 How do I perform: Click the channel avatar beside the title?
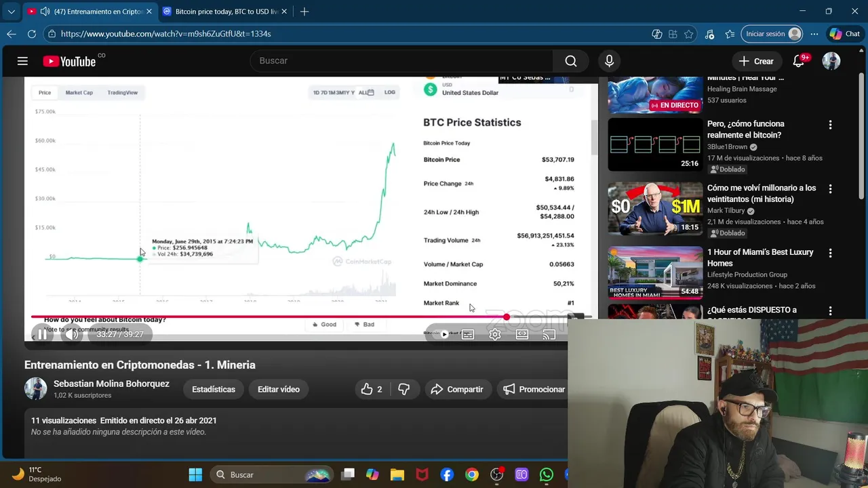pyautogui.click(x=36, y=389)
